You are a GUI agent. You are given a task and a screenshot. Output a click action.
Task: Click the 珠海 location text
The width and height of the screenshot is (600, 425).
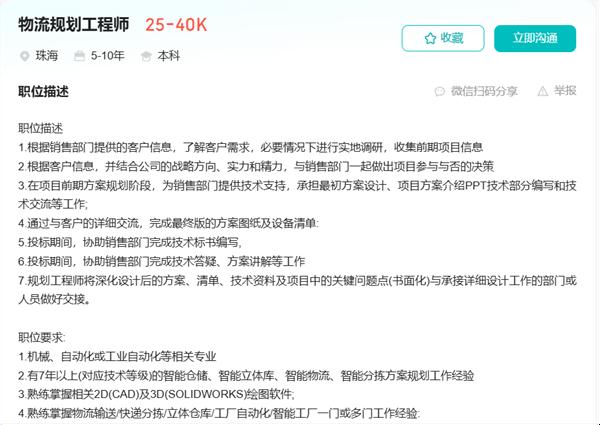47,56
